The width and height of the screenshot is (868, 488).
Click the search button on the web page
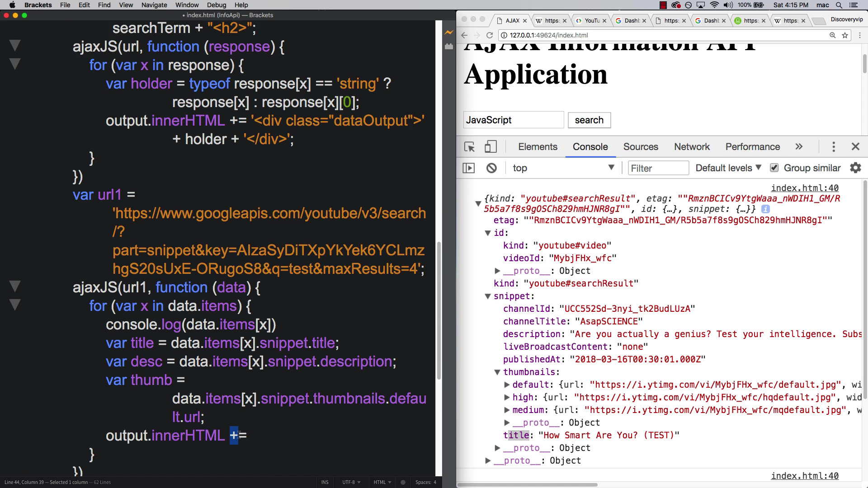click(x=589, y=120)
